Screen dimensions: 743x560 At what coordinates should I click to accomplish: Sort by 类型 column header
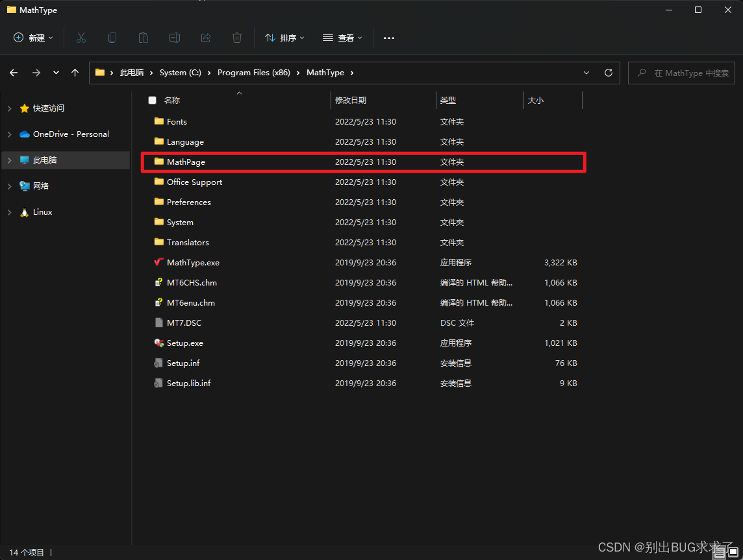click(448, 100)
